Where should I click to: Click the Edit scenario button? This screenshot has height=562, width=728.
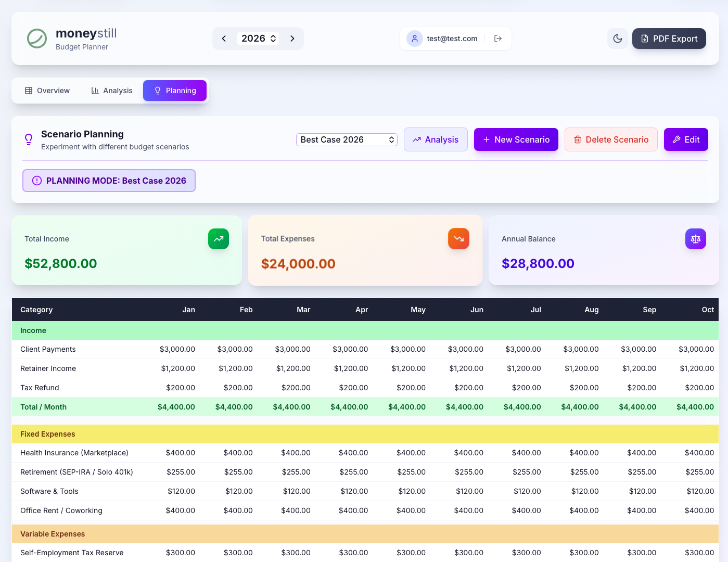click(686, 139)
